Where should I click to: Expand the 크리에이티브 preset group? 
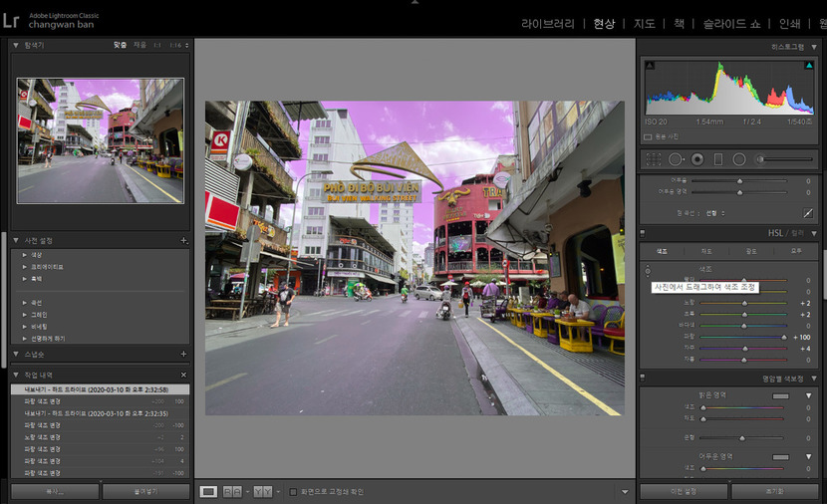pos(24,267)
